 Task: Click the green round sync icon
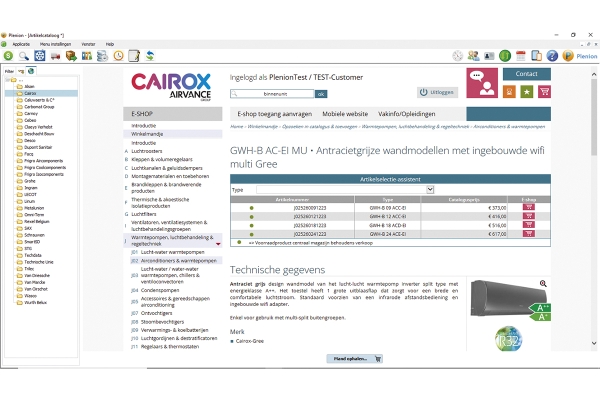coord(505,56)
